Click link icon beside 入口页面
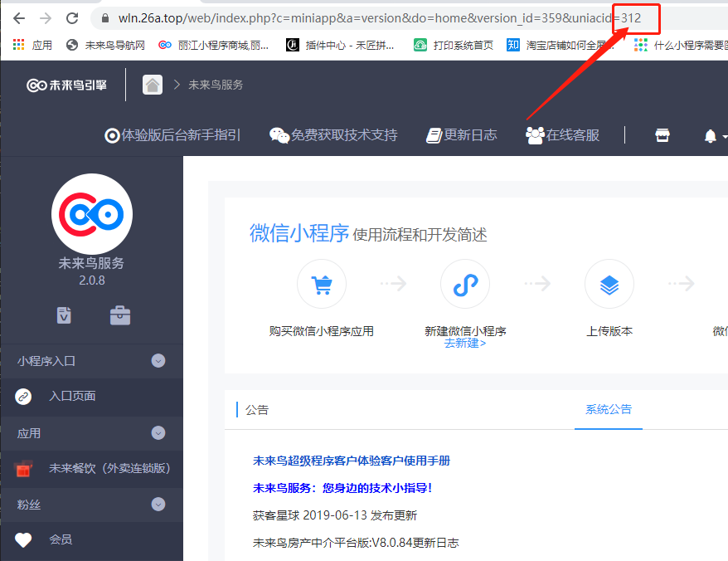Viewport: 728px width, 561px height. (x=23, y=397)
